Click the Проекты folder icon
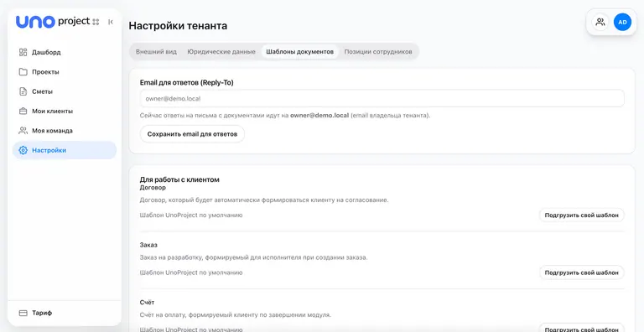Viewport: 644px width, 332px height. (23, 72)
